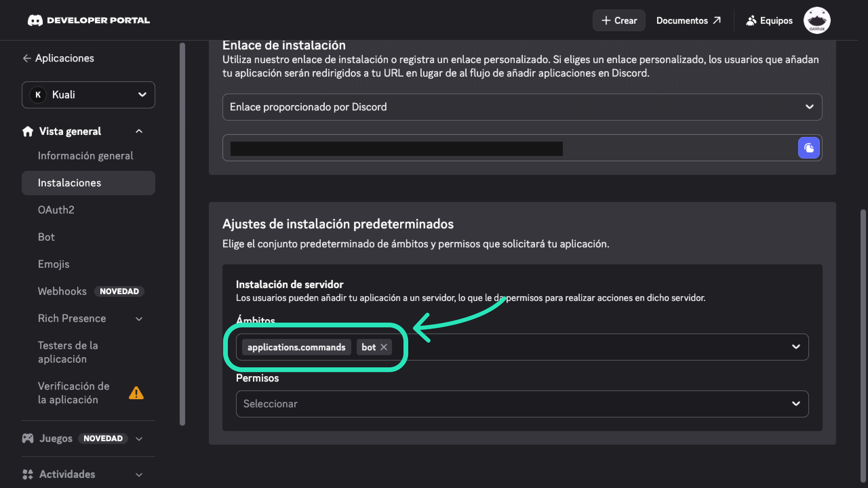
Task: Open the OAuth2 settings page
Action: pyautogui.click(x=56, y=210)
